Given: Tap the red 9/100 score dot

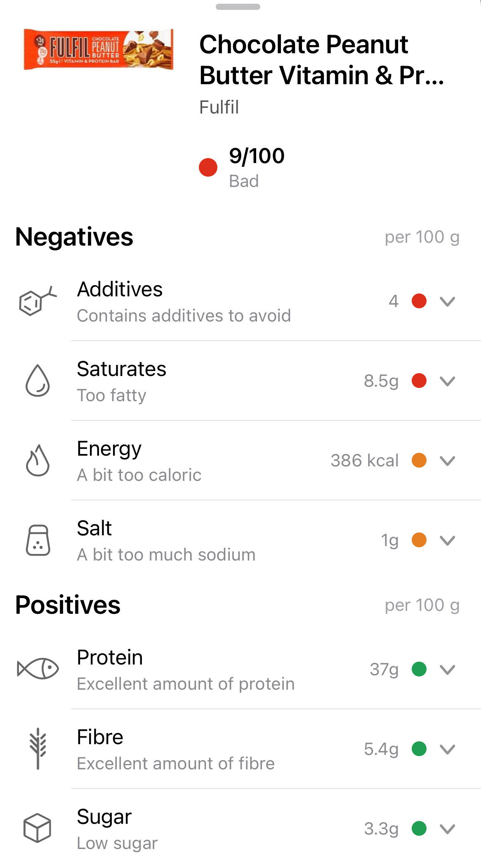Looking at the screenshot, I should (x=208, y=167).
